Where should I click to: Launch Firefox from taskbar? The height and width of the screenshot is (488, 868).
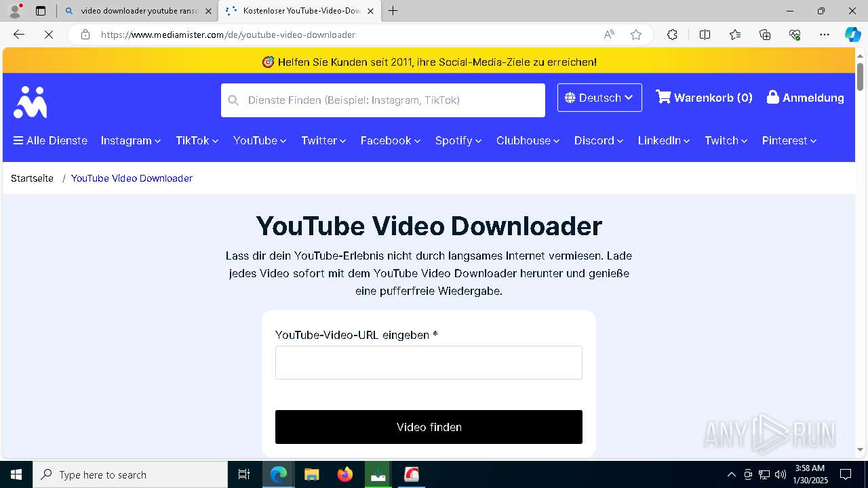click(344, 474)
